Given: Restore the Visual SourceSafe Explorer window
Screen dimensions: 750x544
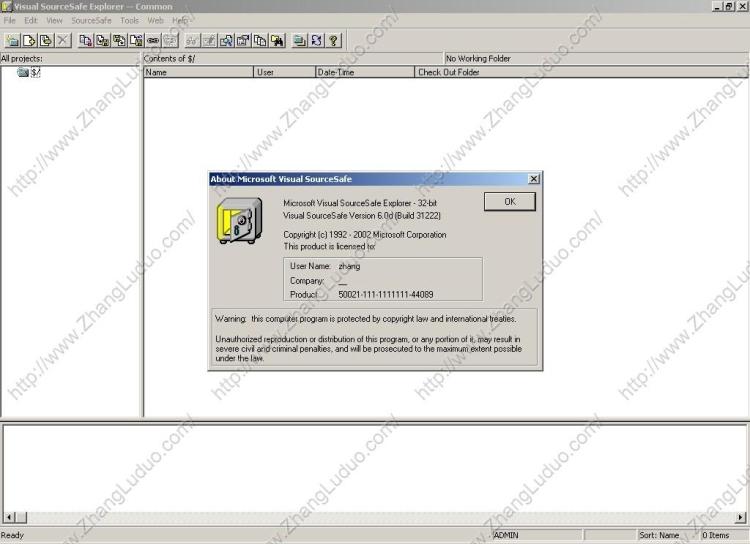Looking at the screenshot, I should point(728,6).
